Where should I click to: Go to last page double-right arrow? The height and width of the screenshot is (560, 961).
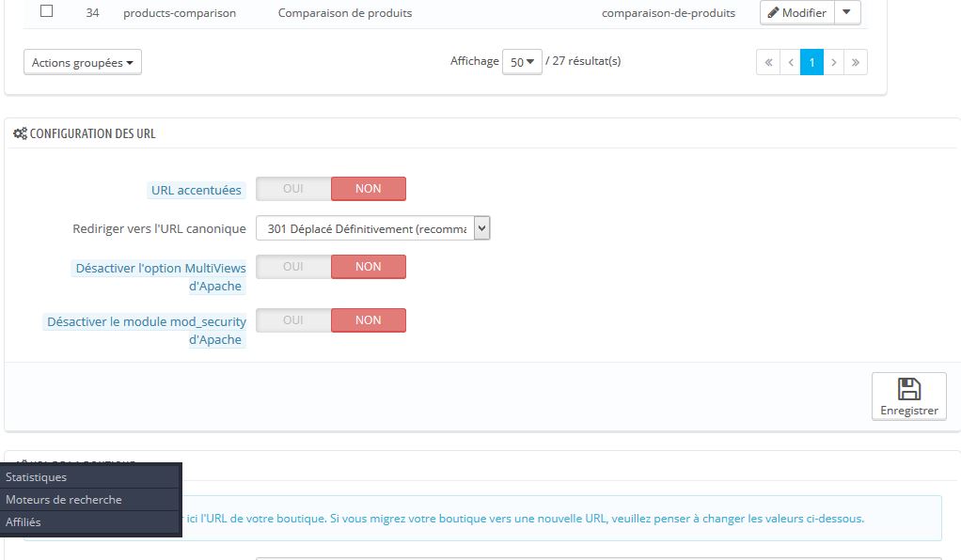click(x=856, y=63)
